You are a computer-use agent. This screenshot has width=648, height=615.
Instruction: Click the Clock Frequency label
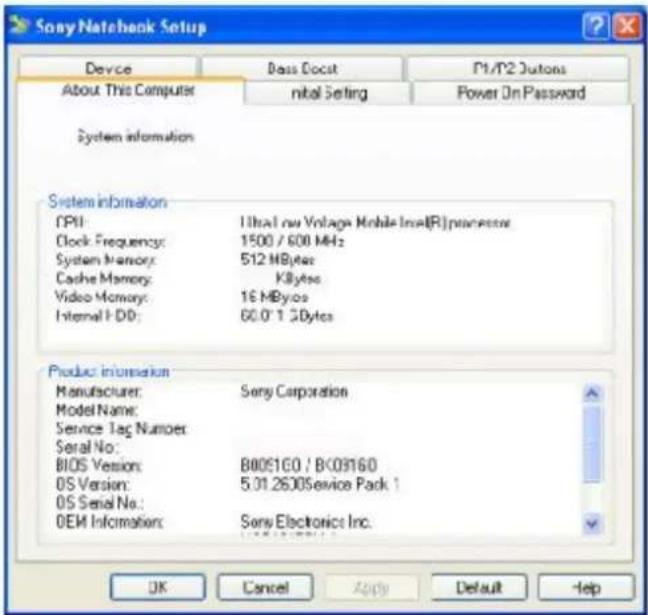pos(110,241)
